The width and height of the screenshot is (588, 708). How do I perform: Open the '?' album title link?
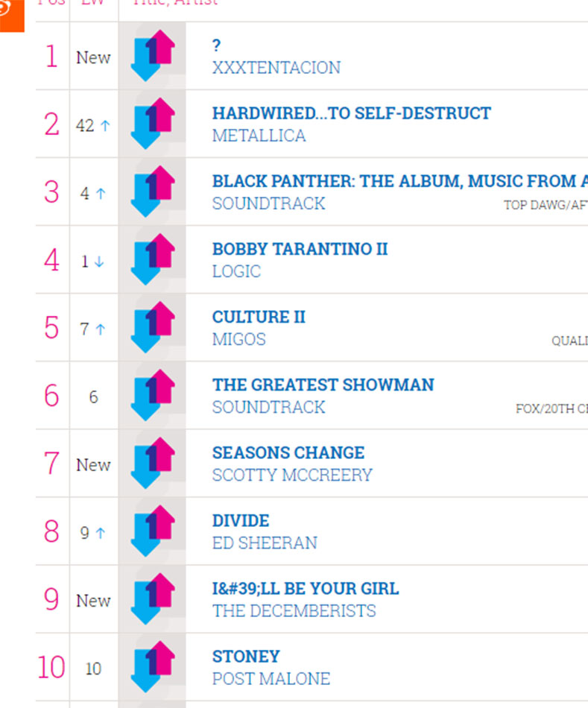tap(216, 45)
